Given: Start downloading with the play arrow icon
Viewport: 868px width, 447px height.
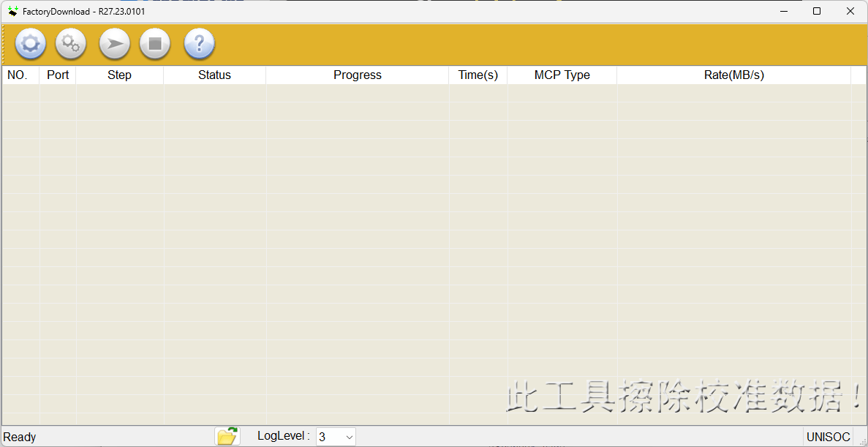Looking at the screenshot, I should pos(114,44).
